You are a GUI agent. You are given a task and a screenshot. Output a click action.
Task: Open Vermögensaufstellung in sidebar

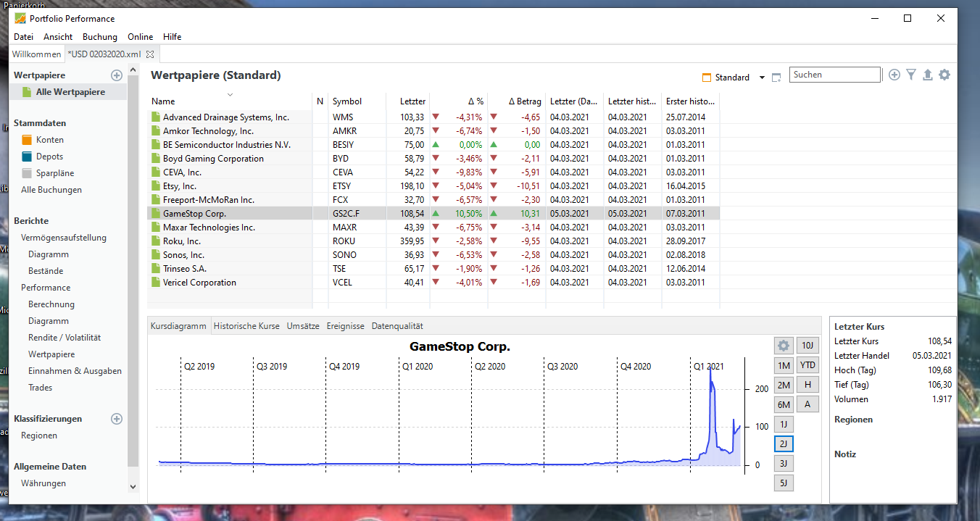(x=64, y=238)
